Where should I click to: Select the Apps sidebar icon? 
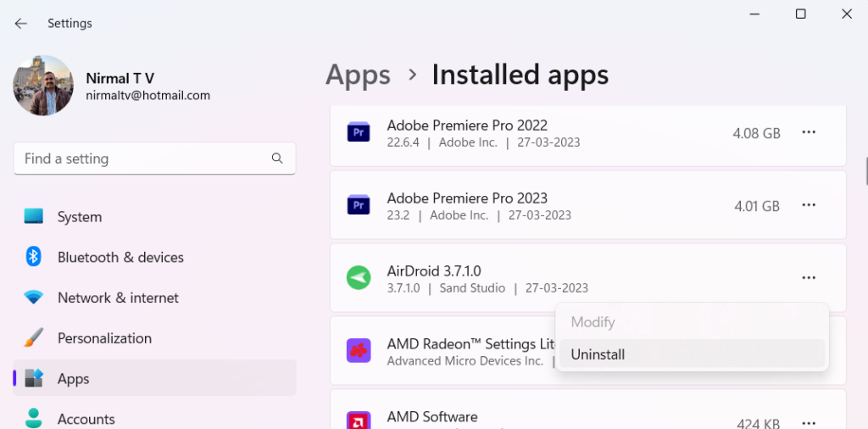click(34, 378)
